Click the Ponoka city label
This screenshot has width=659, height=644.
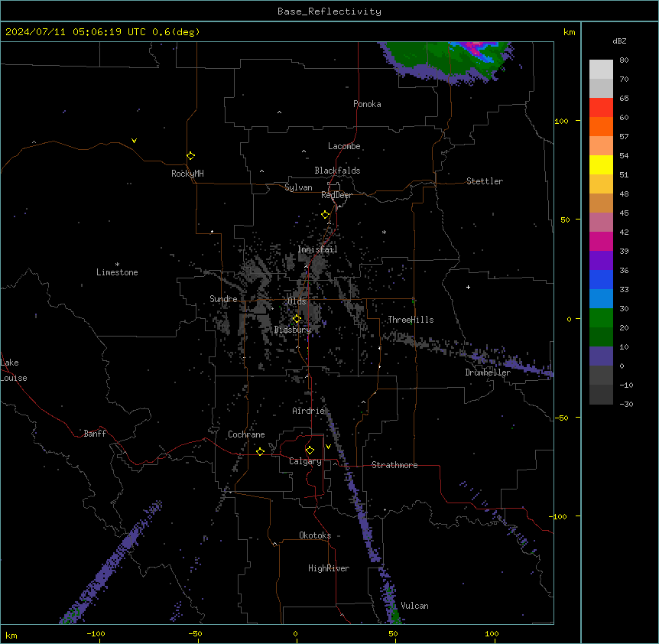pos(367,104)
